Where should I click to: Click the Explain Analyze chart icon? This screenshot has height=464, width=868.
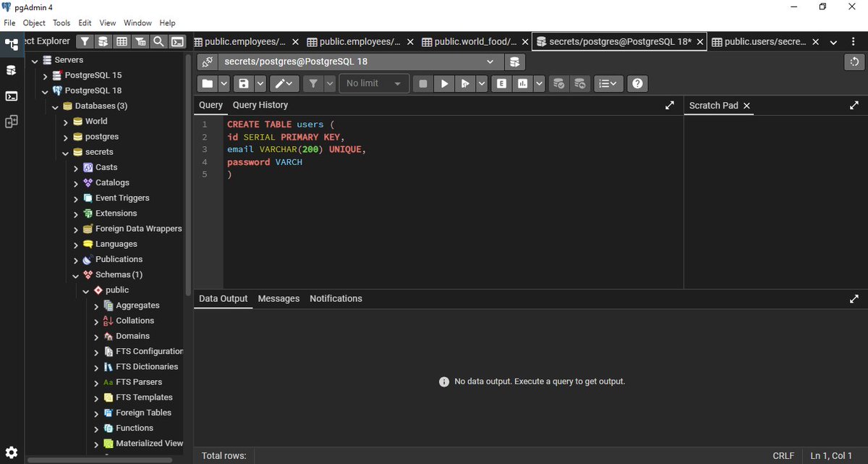(x=522, y=84)
